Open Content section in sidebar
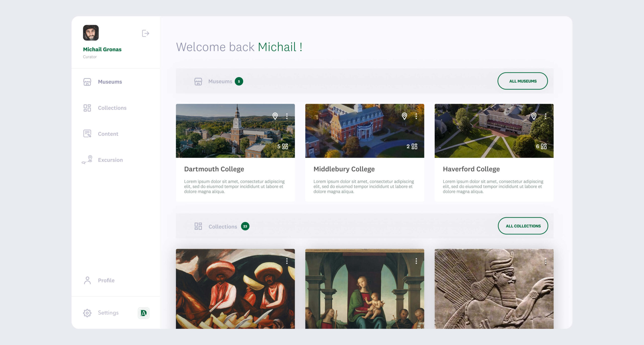 pos(108,134)
